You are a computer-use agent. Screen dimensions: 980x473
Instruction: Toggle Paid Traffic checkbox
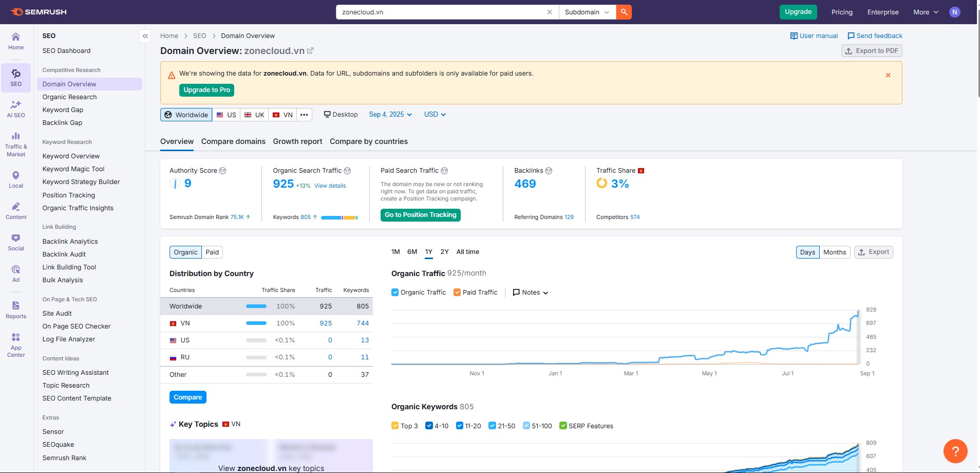(x=457, y=292)
